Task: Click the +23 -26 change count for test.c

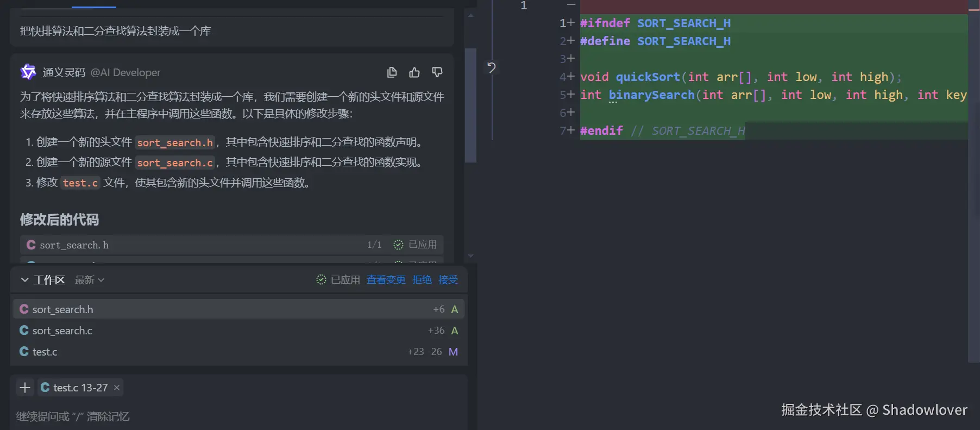Action: (425, 351)
